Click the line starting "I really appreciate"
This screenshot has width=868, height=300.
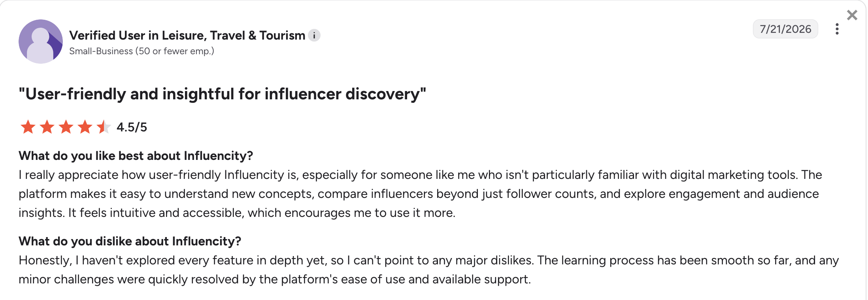coord(420,175)
